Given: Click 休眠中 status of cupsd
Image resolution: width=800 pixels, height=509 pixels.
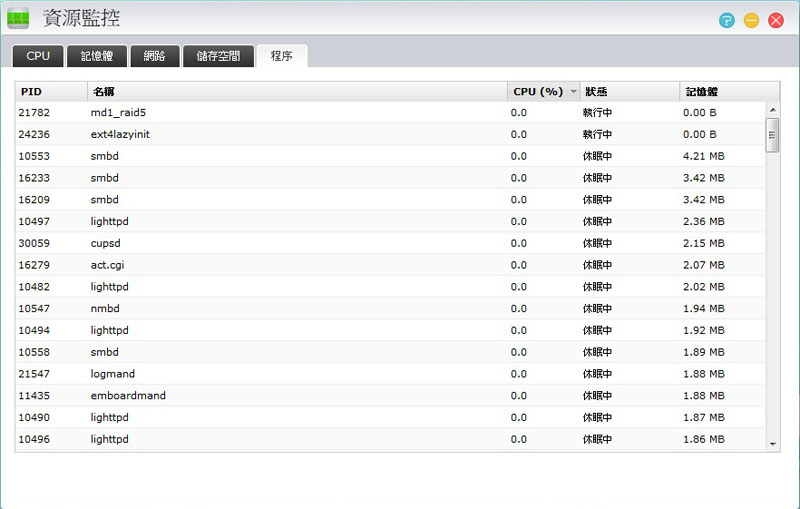Looking at the screenshot, I should point(597,243).
